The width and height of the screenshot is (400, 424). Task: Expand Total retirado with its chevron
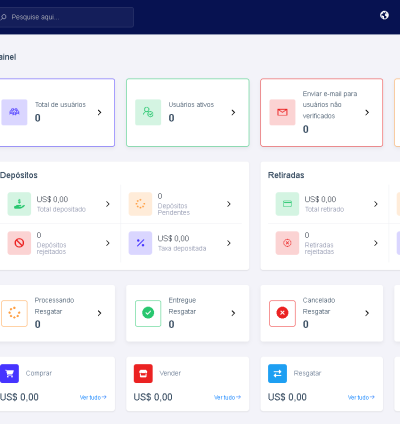(376, 204)
